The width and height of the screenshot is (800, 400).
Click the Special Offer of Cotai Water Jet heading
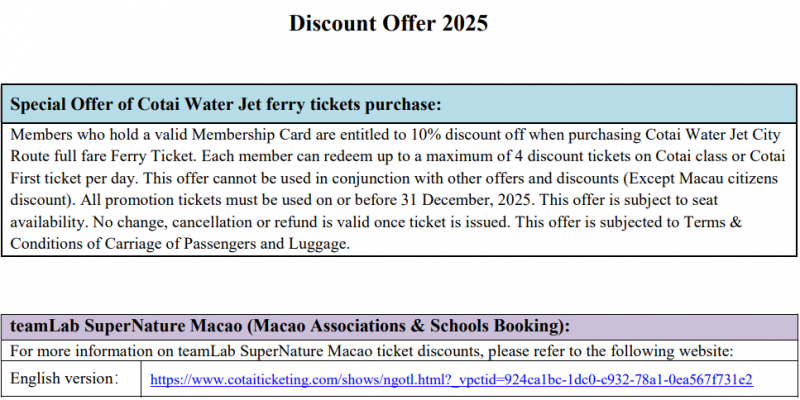(x=225, y=104)
